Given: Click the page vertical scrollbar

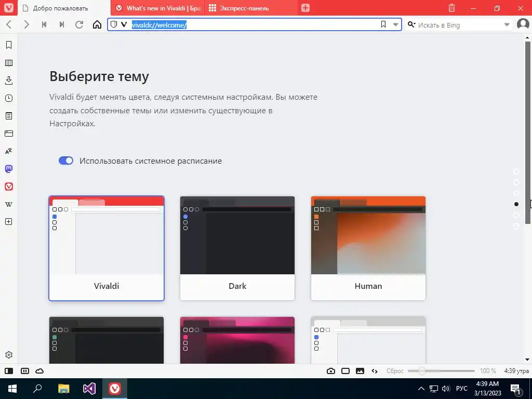Looking at the screenshot, I should 528,132.
